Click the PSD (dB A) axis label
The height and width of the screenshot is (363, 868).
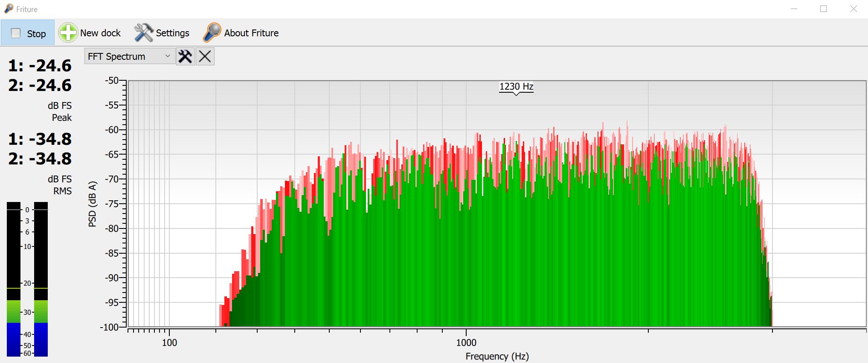93,204
